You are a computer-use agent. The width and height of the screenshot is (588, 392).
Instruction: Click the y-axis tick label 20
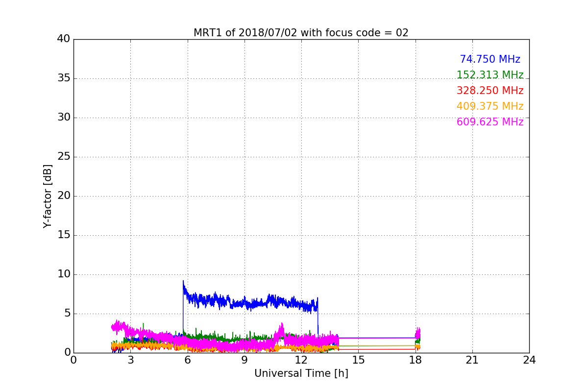[x=64, y=196]
